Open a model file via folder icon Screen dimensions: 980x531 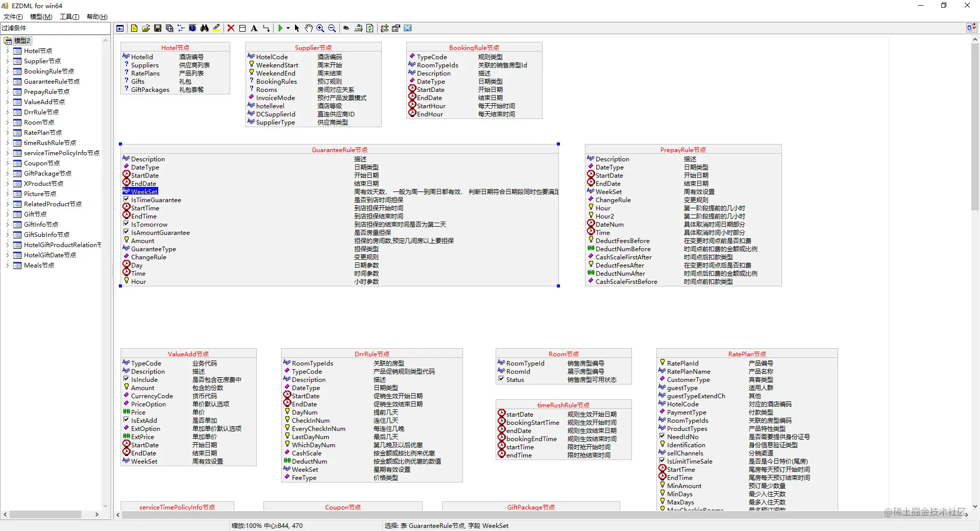tap(145, 28)
